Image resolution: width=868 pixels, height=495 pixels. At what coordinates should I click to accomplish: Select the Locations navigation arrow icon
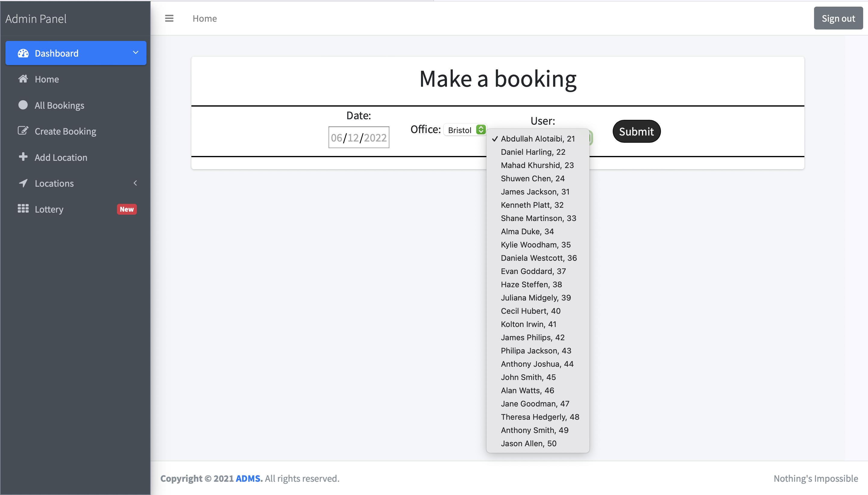[x=23, y=183]
